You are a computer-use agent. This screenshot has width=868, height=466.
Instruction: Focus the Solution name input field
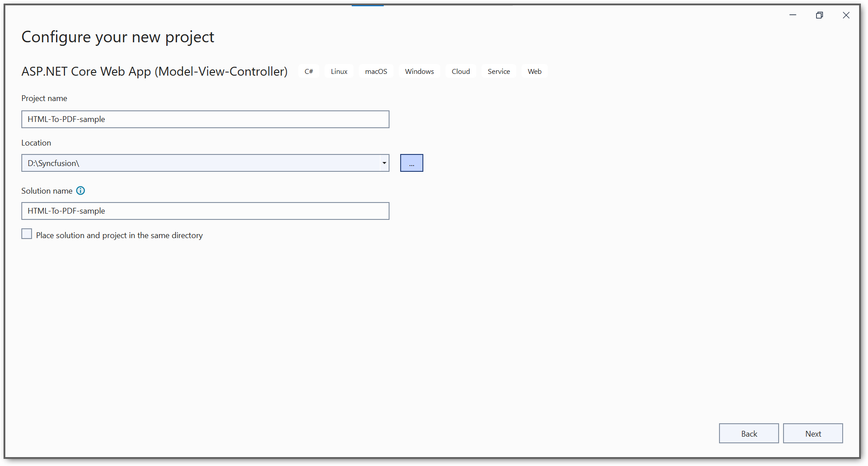point(205,211)
